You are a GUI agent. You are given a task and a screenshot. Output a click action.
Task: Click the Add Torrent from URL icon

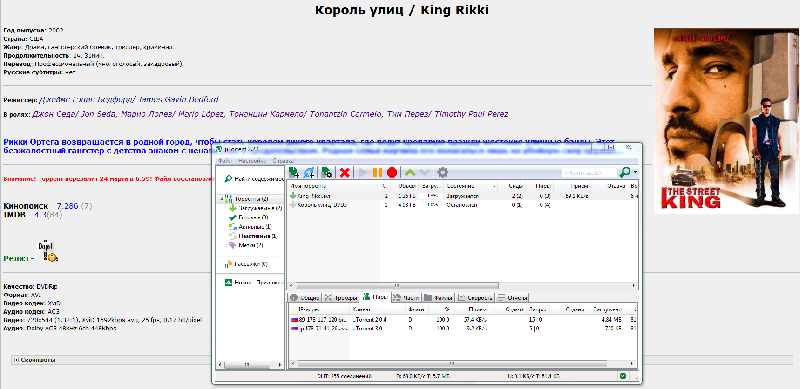click(309, 173)
